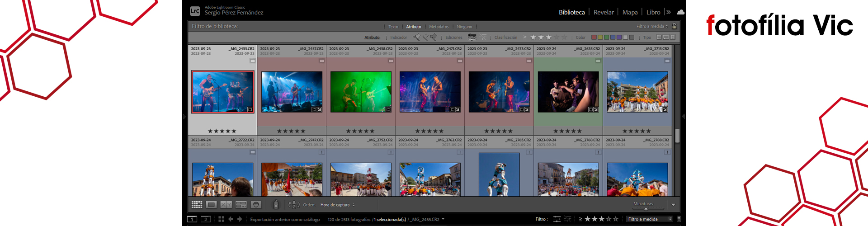
Task: Select Metadatos filter tab
Action: tap(439, 27)
